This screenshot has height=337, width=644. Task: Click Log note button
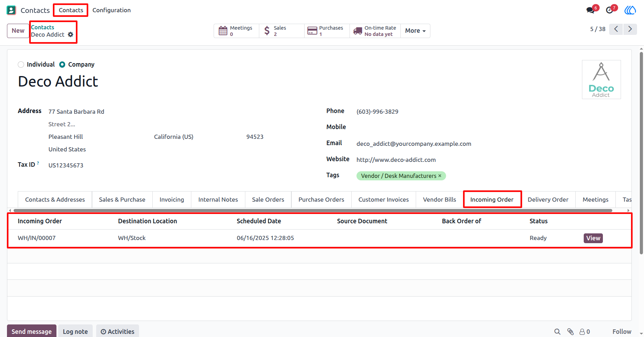(75, 331)
